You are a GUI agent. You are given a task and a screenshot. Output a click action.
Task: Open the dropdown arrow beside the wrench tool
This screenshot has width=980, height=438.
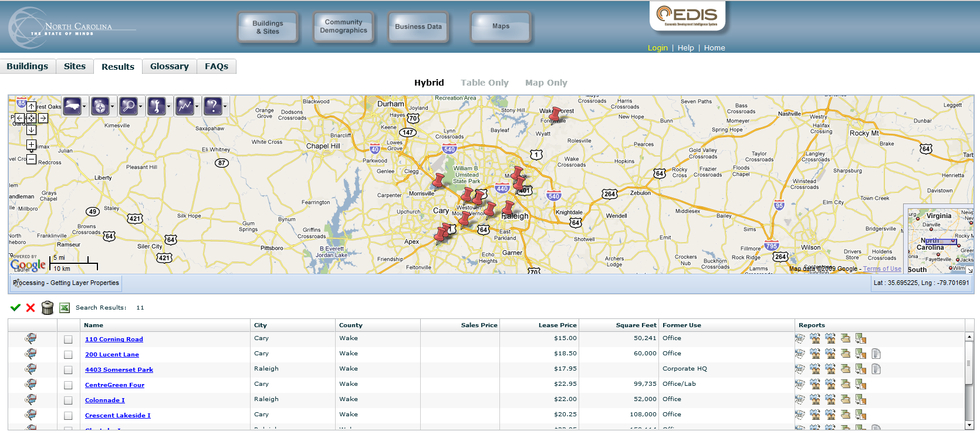click(x=168, y=107)
